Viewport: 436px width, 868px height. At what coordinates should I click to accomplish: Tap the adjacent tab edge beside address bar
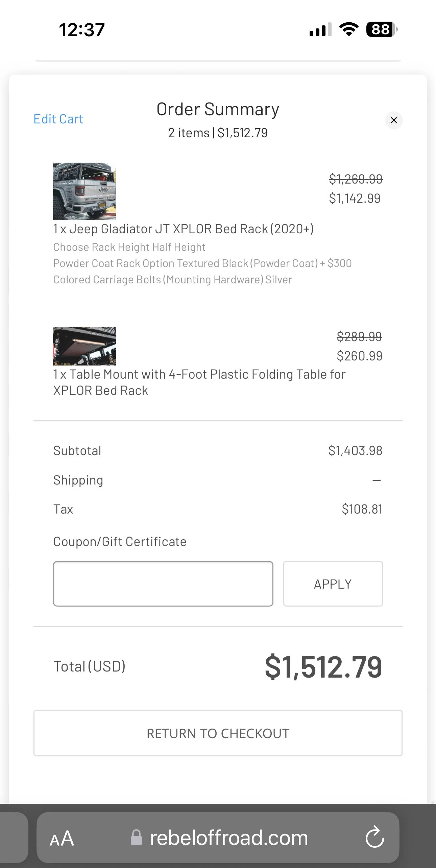point(14,838)
